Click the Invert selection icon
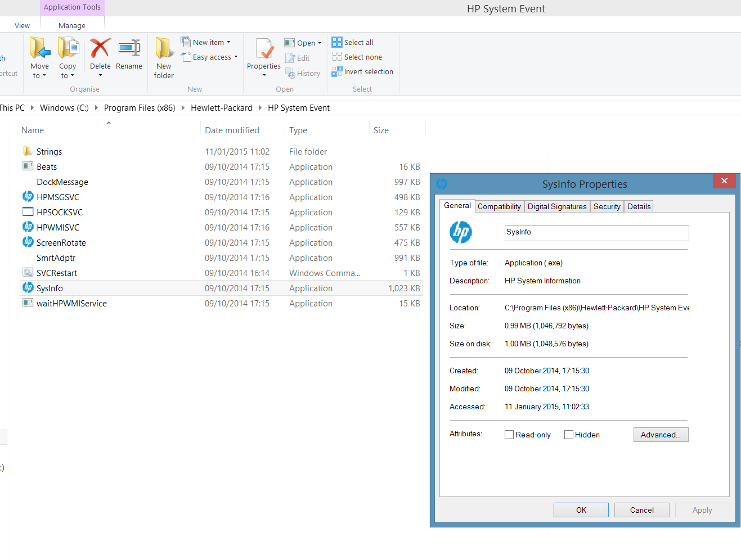 337,71
